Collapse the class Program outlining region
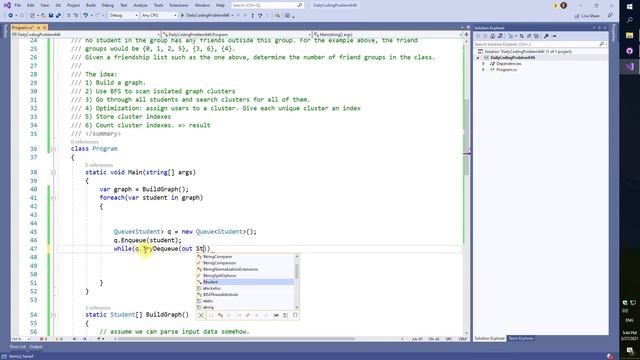This screenshot has height=360, width=640. point(53,149)
